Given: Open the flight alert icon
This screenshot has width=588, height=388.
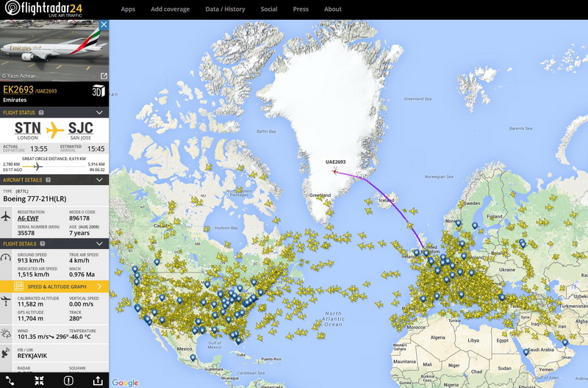Looking at the screenshot, I should (68, 381).
